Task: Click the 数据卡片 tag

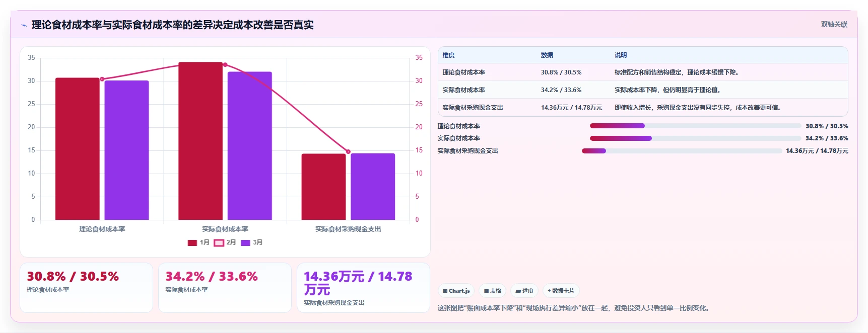Action: click(x=561, y=291)
